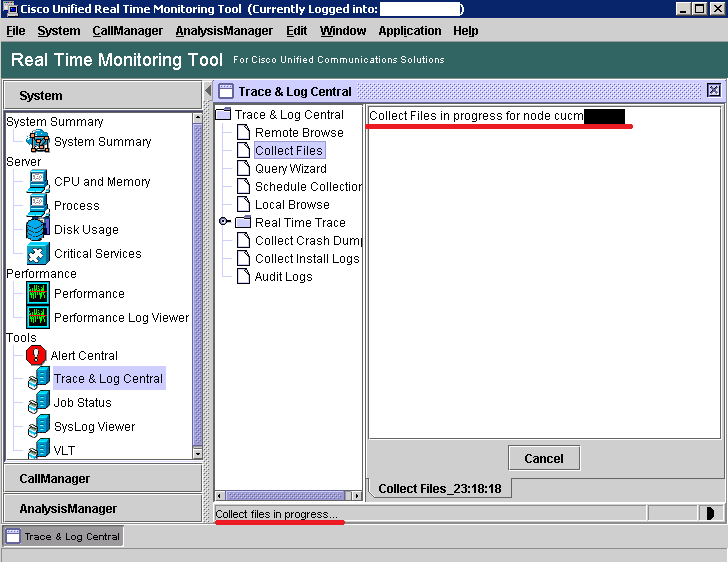Click the 'Collect files in progress...' status text
This screenshot has height=562, width=728.
click(276, 514)
